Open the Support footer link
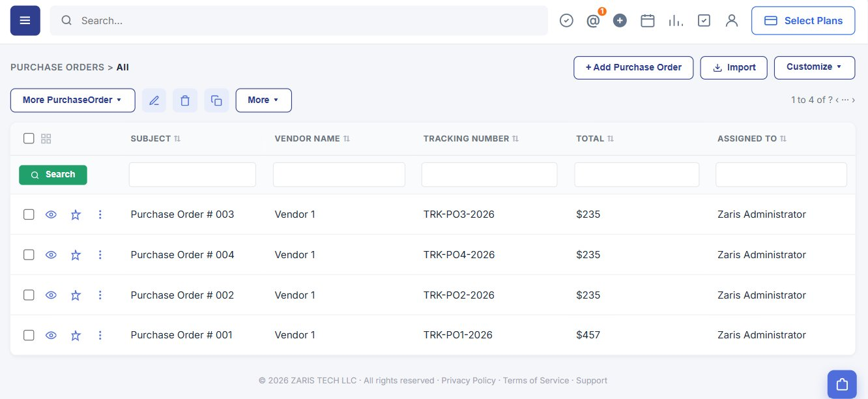The height and width of the screenshot is (399, 868). pyautogui.click(x=592, y=381)
